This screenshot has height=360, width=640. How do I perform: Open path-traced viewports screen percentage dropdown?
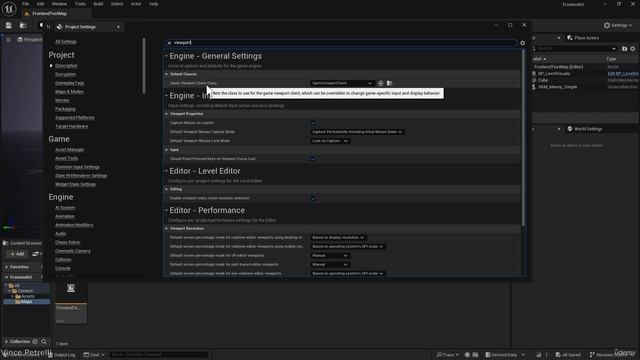(330, 264)
